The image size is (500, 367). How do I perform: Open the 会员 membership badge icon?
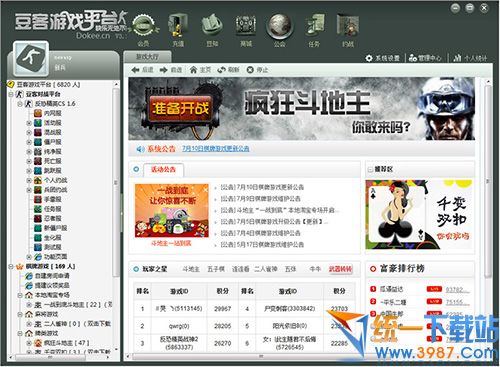[143, 27]
